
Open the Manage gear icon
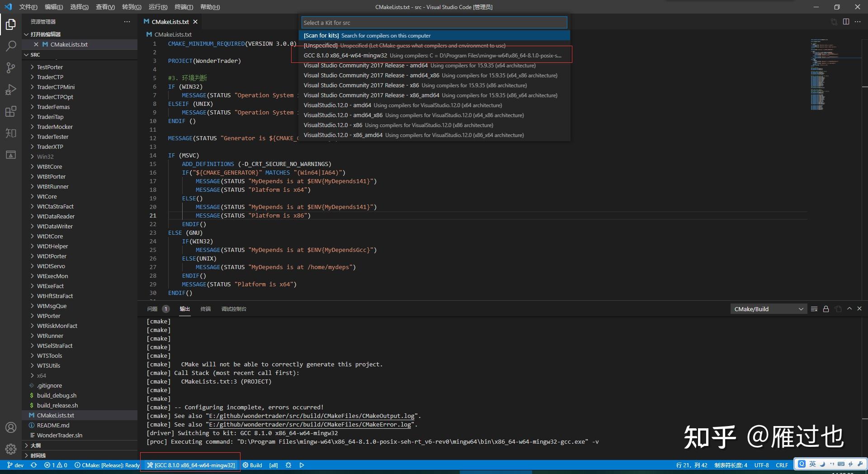pos(11,449)
